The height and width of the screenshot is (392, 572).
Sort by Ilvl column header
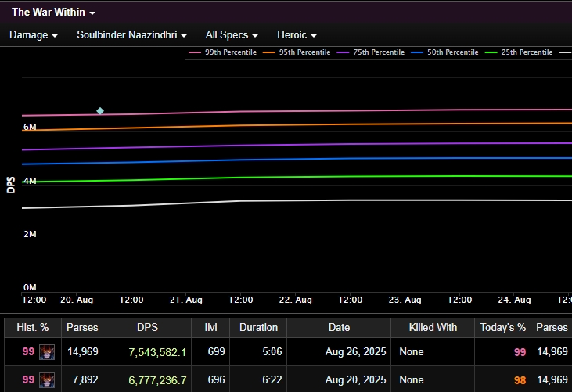[x=210, y=328]
